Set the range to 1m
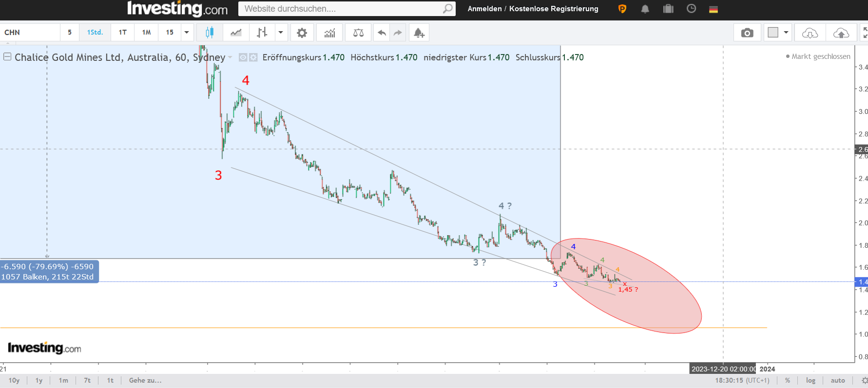The width and height of the screenshot is (868, 388). click(x=63, y=380)
